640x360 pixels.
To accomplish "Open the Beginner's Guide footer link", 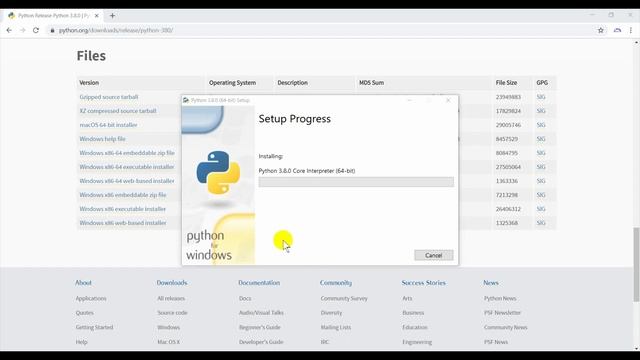I will point(260,327).
